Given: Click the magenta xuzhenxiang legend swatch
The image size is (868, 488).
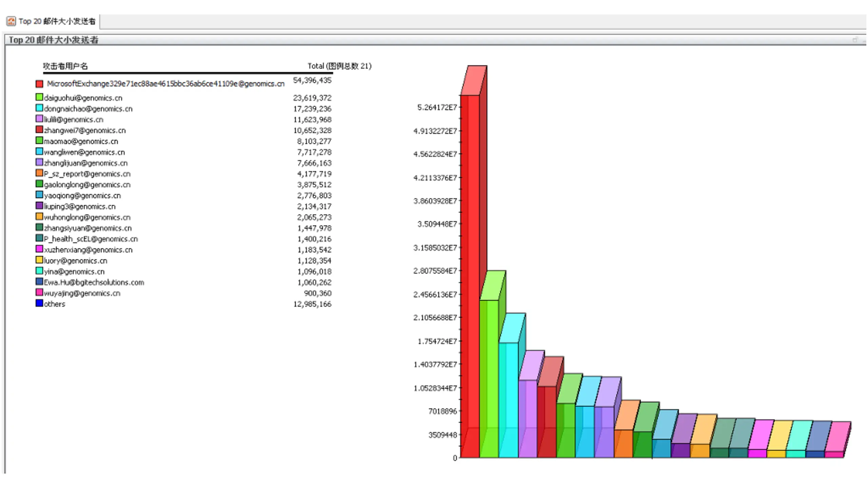Looking at the screenshot, I should pyautogui.click(x=39, y=249).
